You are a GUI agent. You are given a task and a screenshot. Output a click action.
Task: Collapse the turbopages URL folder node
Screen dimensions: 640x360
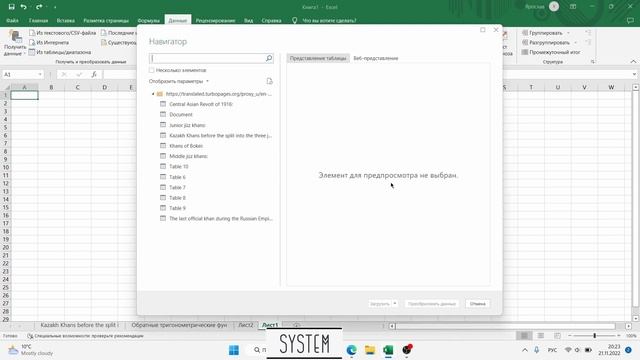pos(153,94)
